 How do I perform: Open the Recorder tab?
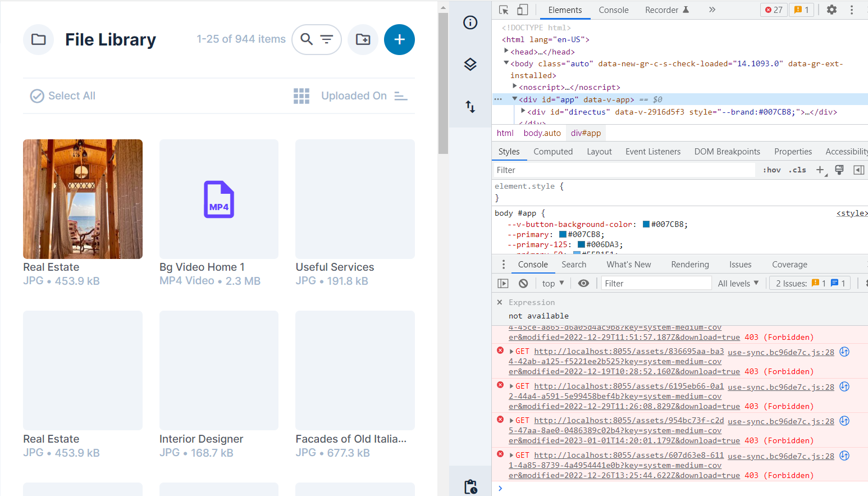[x=663, y=10]
